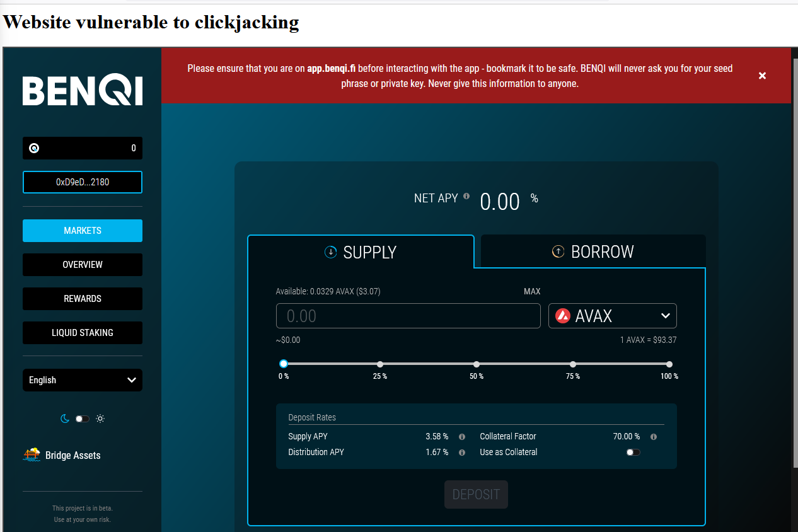Click the '3.58 %' Supply APY value
The image size is (798, 532).
coord(437,437)
